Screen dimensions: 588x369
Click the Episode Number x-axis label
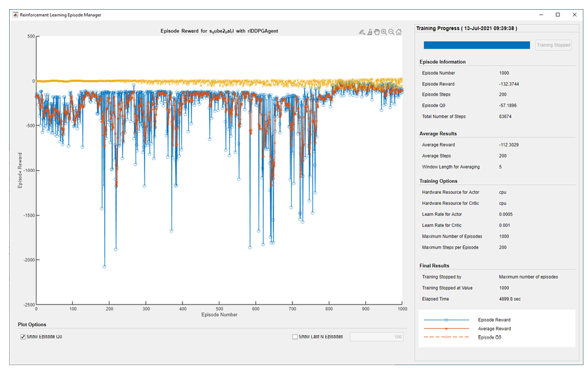tap(219, 315)
